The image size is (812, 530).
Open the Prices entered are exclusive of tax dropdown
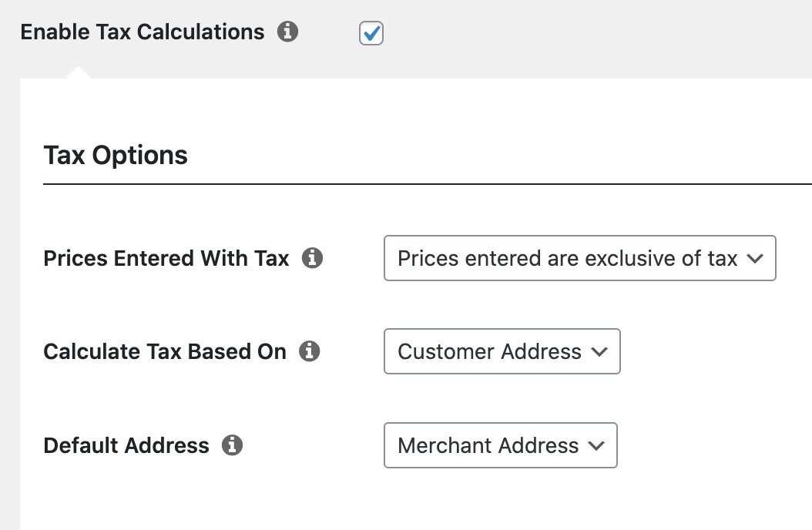[x=579, y=258]
